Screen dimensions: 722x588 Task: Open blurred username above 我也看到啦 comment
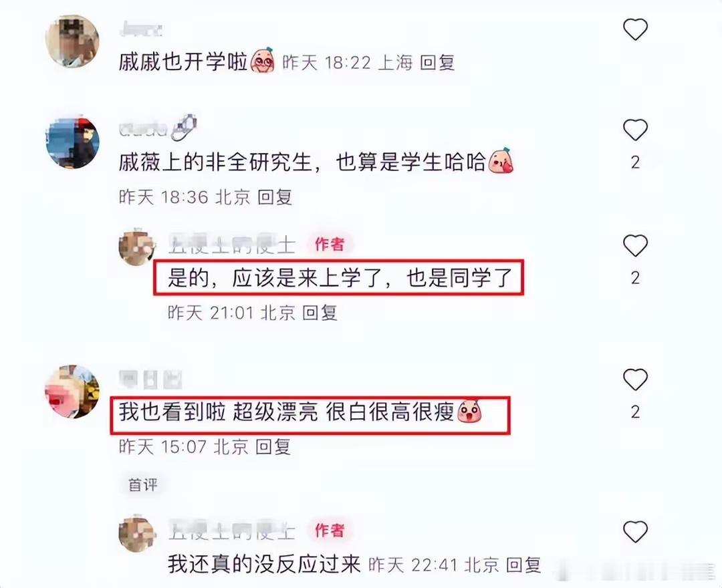tap(150, 379)
